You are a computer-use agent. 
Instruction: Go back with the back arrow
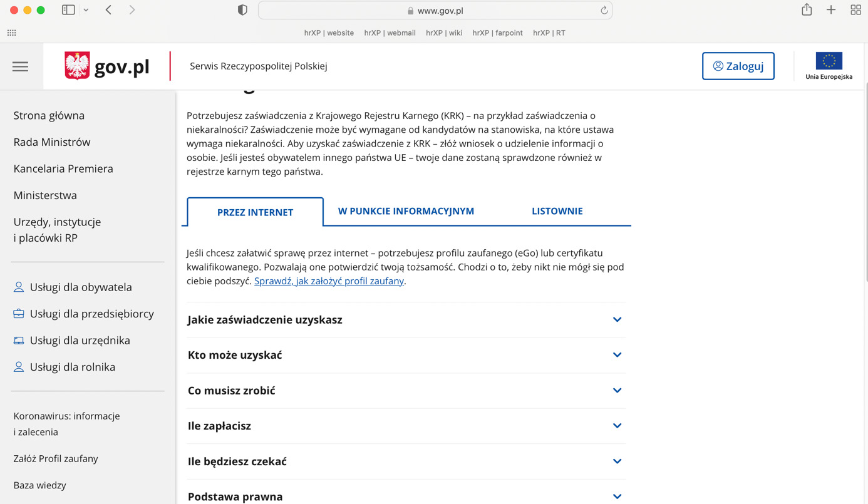[109, 10]
